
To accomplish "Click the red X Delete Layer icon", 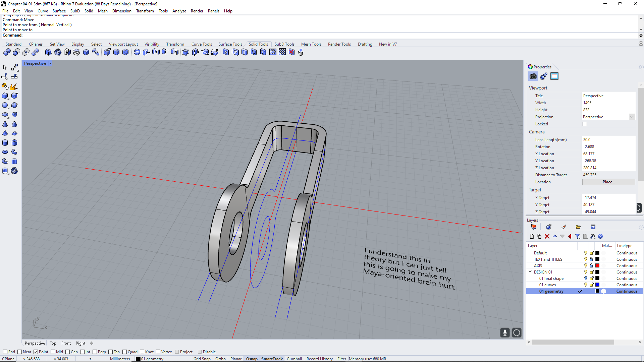I will 547,237.
